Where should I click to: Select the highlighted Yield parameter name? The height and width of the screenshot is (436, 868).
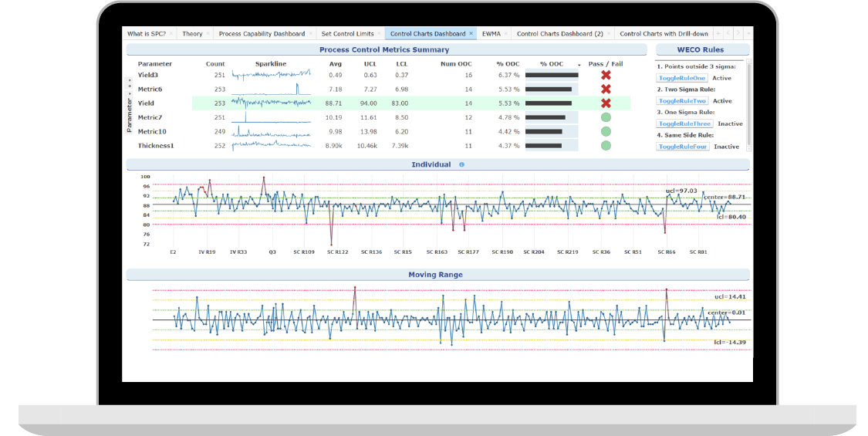[x=146, y=103]
